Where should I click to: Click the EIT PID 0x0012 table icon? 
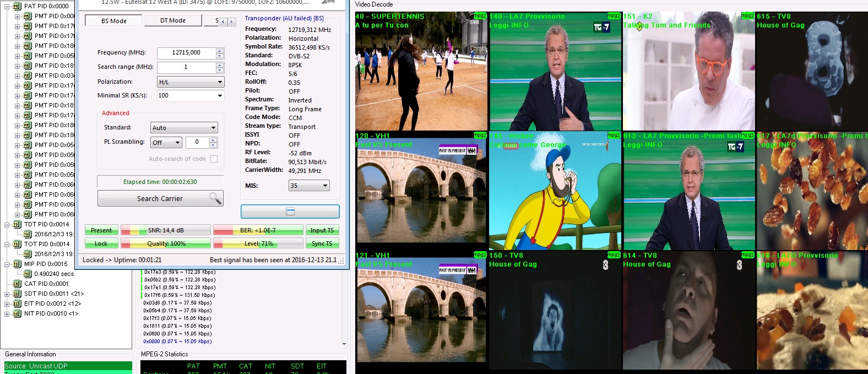tap(17, 303)
